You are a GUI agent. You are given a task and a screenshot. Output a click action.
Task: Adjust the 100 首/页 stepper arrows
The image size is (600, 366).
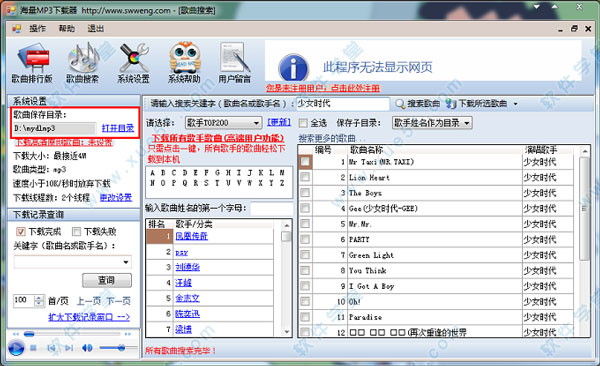click(39, 301)
